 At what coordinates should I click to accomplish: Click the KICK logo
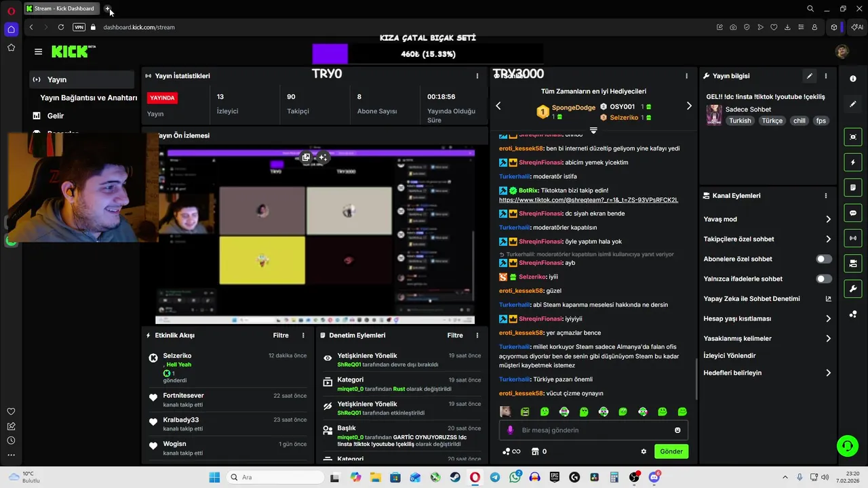pos(73,52)
